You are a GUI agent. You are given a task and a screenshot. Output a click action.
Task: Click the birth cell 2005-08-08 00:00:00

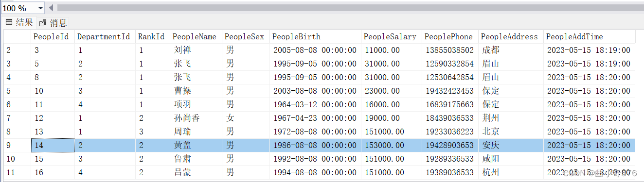(x=315, y=50)
